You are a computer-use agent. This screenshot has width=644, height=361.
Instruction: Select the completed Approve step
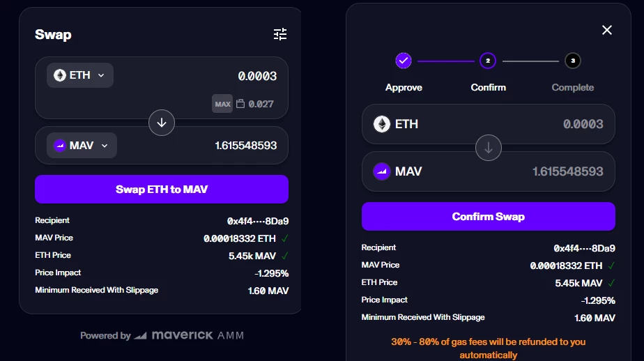(404, 61)
